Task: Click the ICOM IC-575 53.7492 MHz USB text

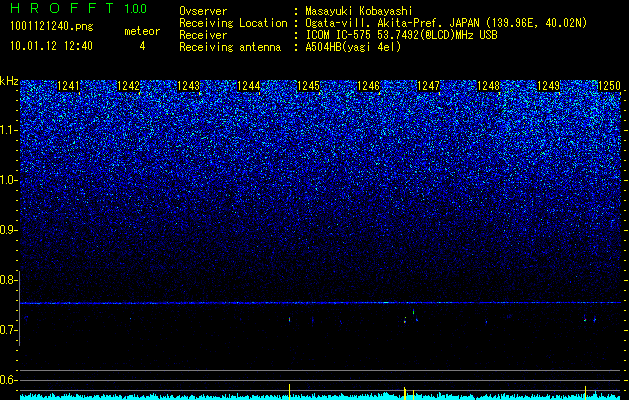Action: [401, 35]
